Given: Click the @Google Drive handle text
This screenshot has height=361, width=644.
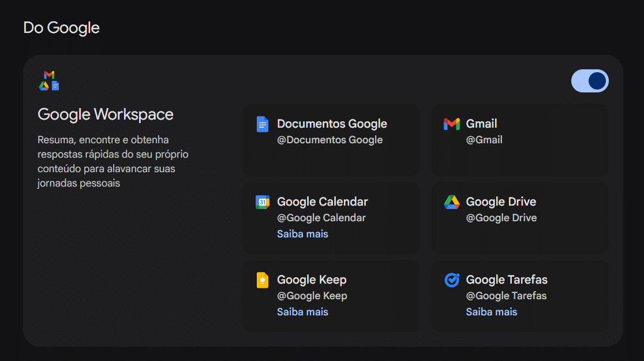Looking at the screenshot, I should coord(501,218).
